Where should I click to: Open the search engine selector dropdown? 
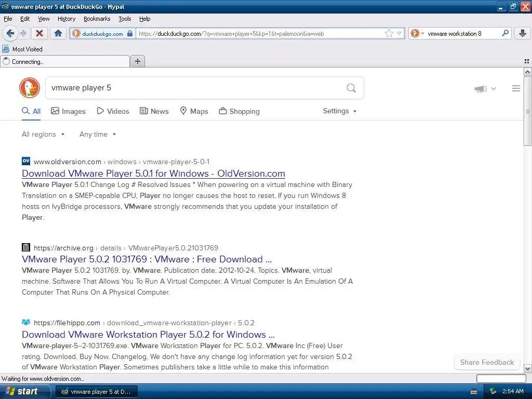(x=417, y=33)
